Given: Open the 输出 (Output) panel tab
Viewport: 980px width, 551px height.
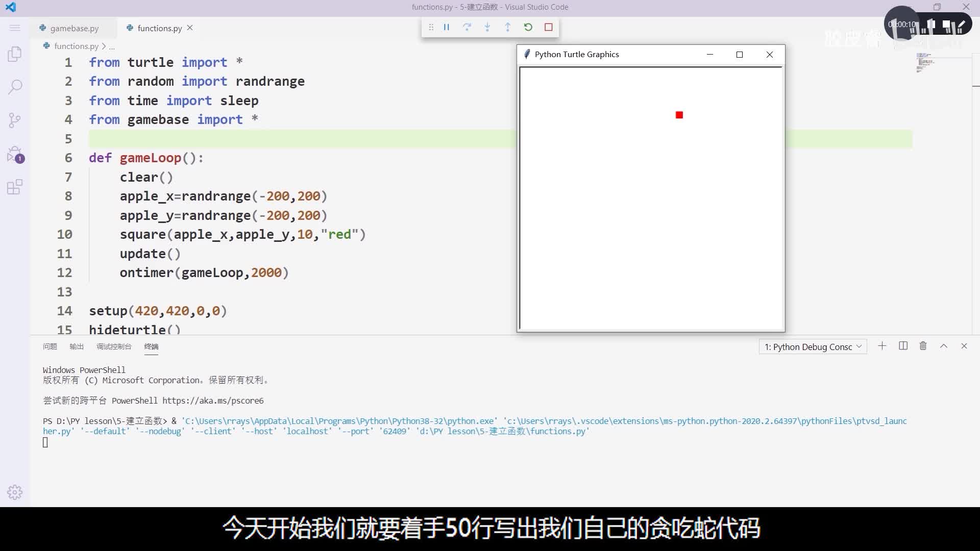Looking at the screenshot, I should [x=77, y=346].
